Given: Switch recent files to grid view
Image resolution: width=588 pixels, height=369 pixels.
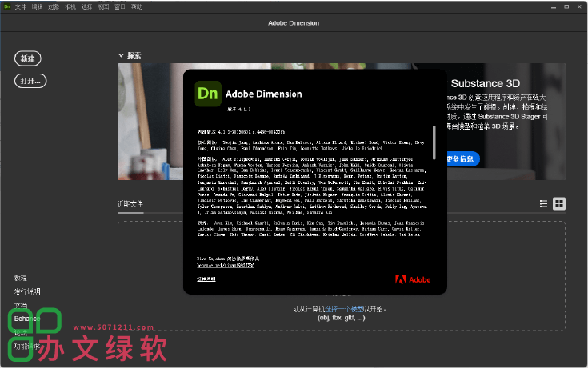Looking at the screenshot, I should pos(558,203).
